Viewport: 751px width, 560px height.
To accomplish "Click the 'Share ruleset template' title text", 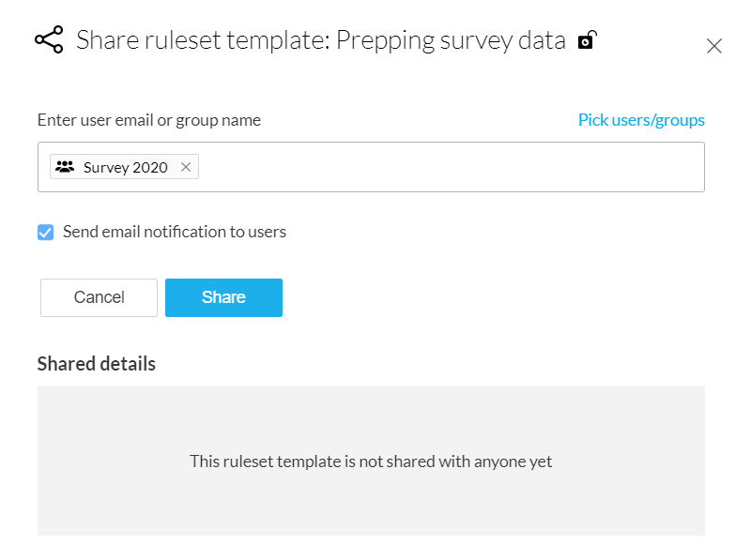I will [202, 40].
